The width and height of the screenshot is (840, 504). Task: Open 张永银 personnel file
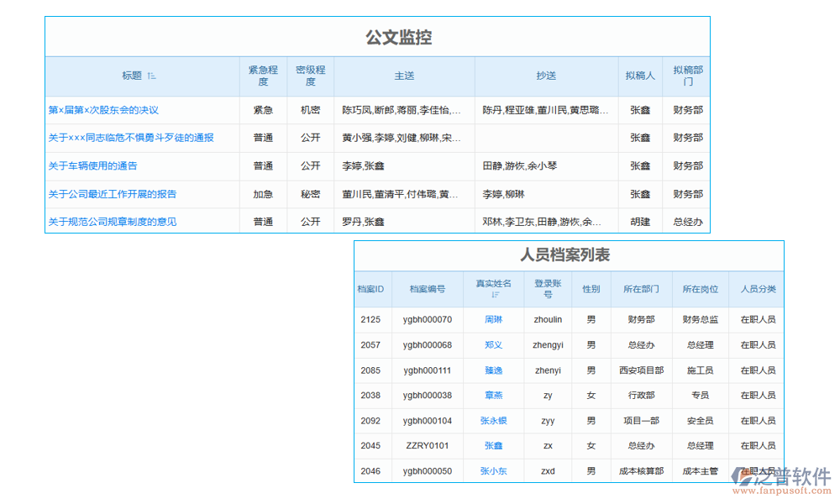[x=496, y=421]
